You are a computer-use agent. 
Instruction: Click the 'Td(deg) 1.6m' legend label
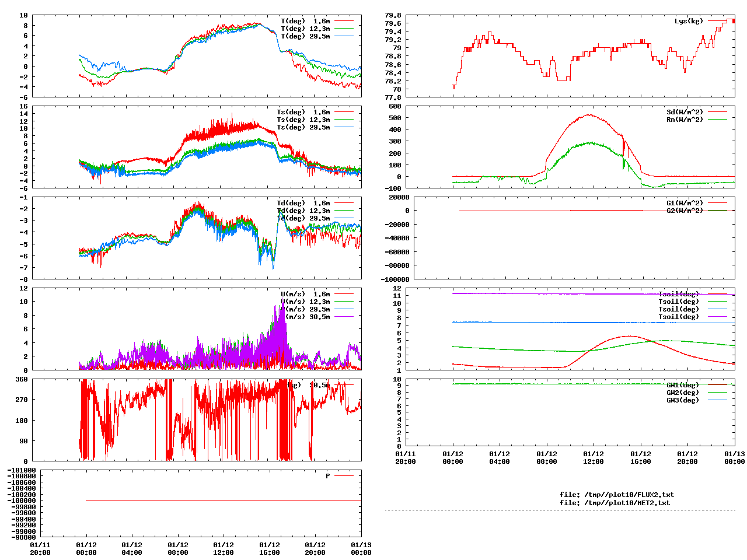coord(303,203)
